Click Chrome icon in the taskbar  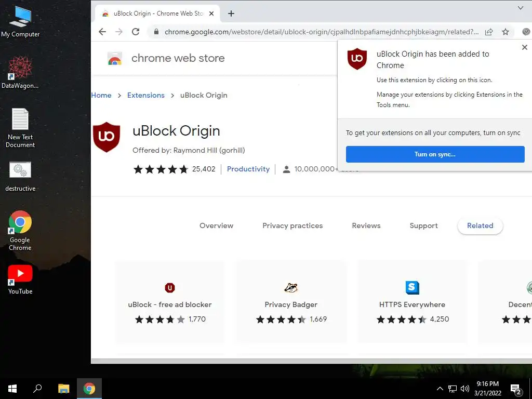(89, 389)
